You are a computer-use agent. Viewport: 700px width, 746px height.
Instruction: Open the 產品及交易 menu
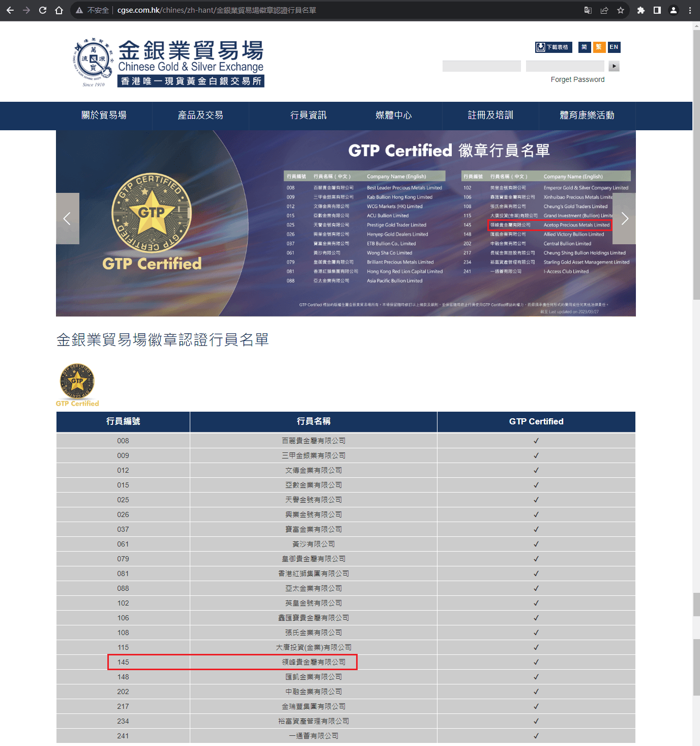point(200,116)
